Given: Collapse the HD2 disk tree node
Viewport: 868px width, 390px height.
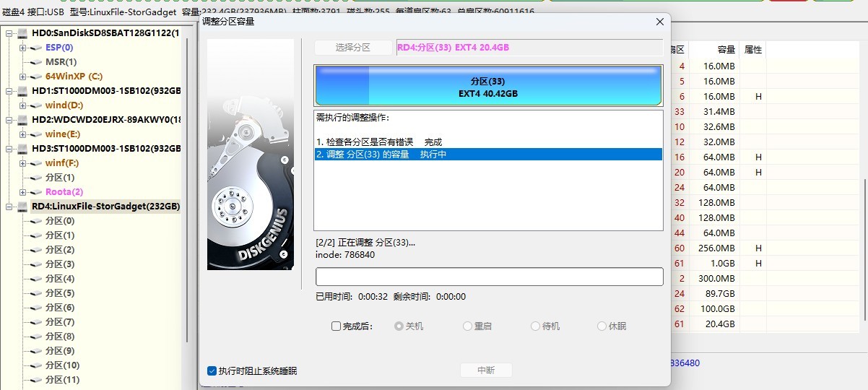Looking at the screenshot, I should pos(9,120).
